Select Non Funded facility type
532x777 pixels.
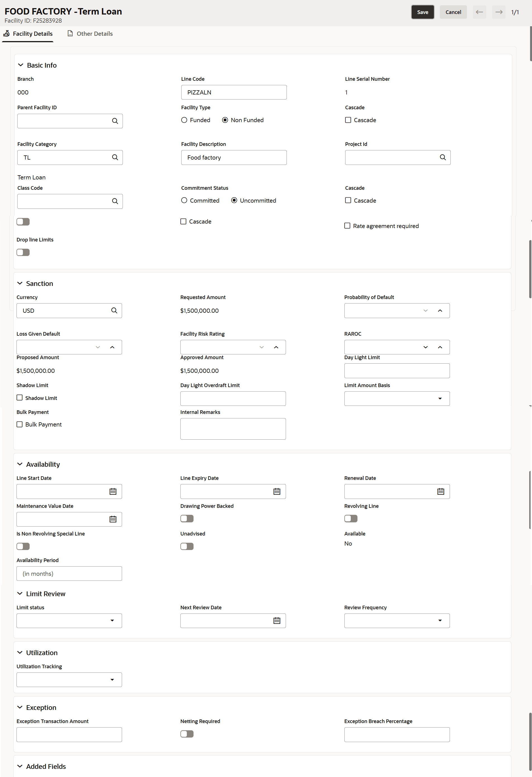[x=225, y=120]
